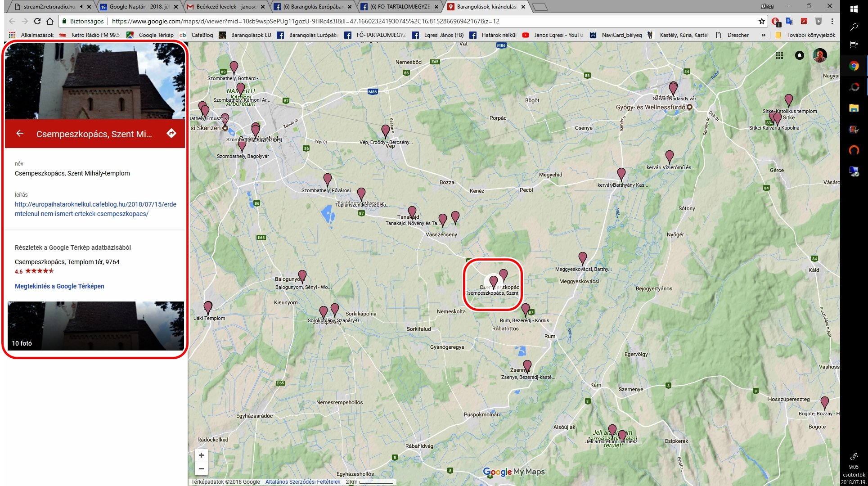The height and width of the screenshot is (486, 868).
Task: Zoom in the map with plus
Action: (x=201, y=455)
